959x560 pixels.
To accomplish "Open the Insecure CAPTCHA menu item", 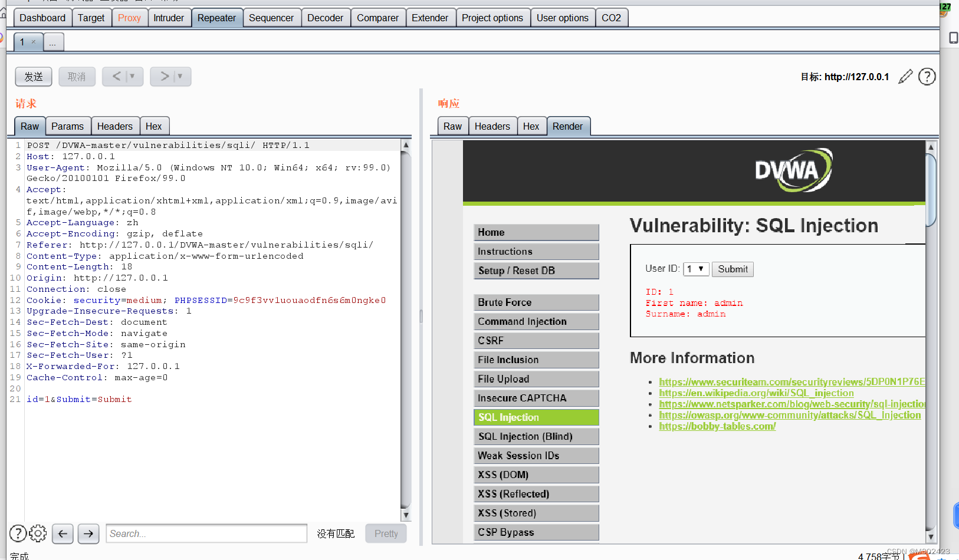I will pyautogui.click(x=536, y=398).
